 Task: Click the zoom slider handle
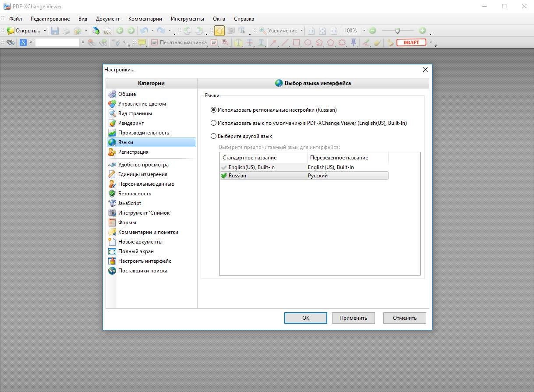point(397,31)
